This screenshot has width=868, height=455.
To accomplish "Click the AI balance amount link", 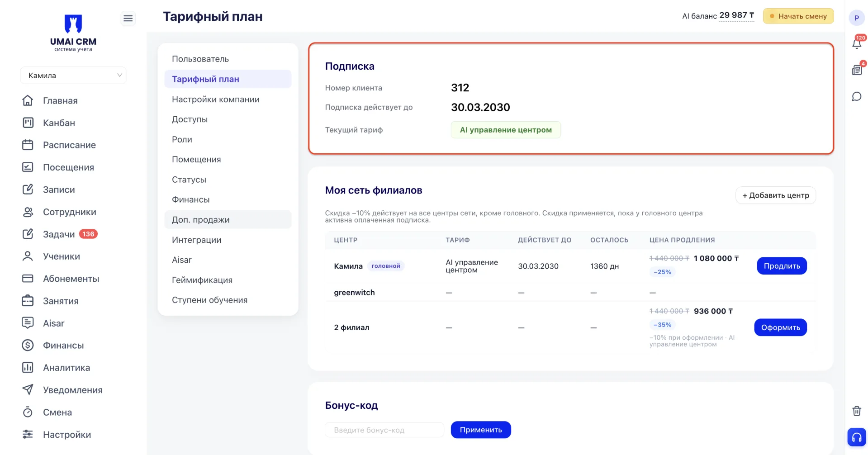I will click(x=736, y=15).
